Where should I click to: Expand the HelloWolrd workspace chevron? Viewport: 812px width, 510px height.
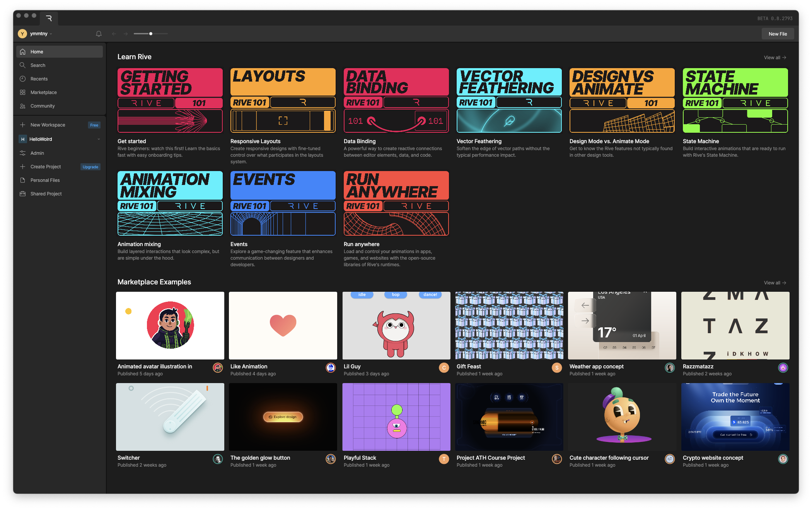click(x=99, y=139)
